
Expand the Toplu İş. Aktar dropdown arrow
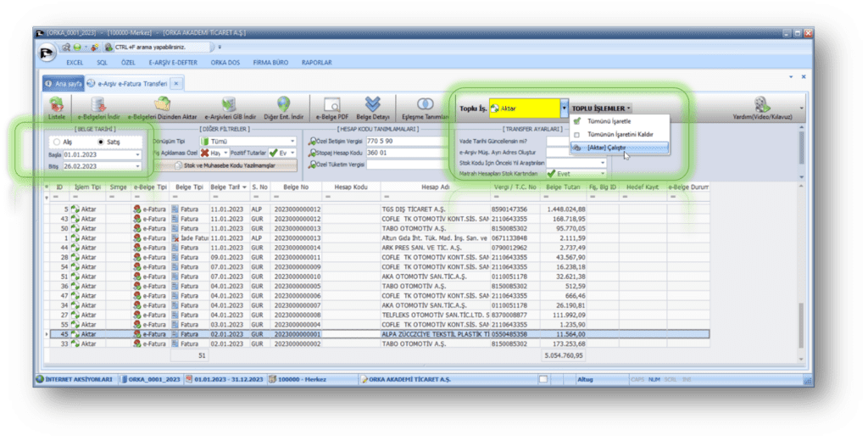pos(565,109)
